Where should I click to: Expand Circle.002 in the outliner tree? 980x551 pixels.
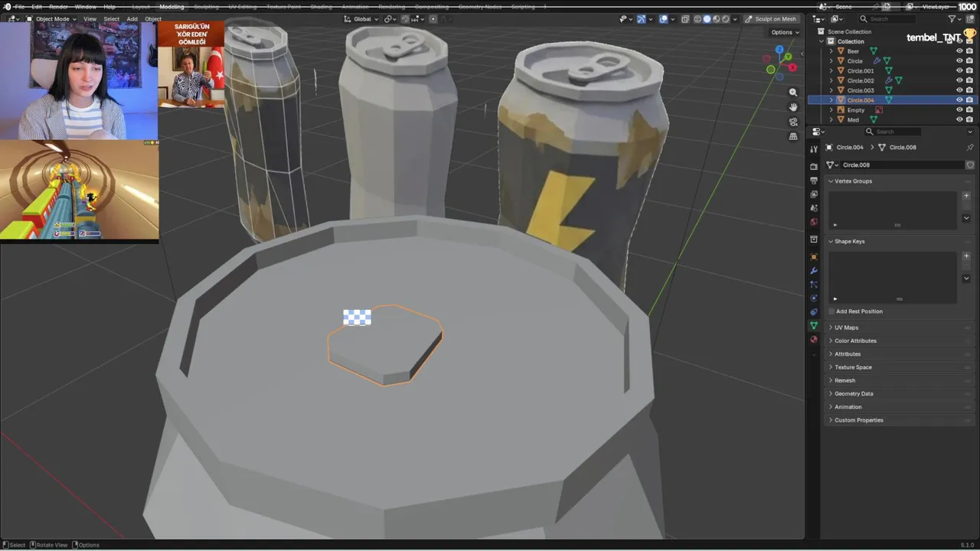click(831, 80)
